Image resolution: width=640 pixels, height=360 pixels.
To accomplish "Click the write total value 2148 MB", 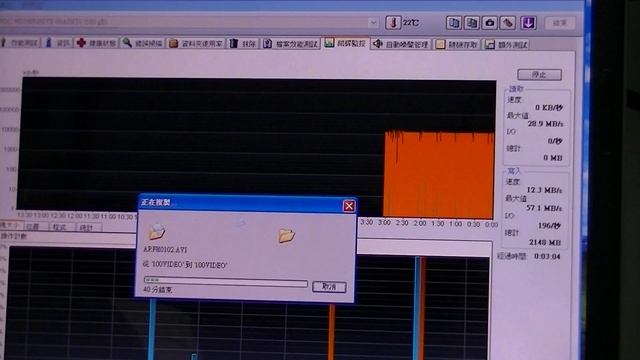I will click(x=545, y=242).
